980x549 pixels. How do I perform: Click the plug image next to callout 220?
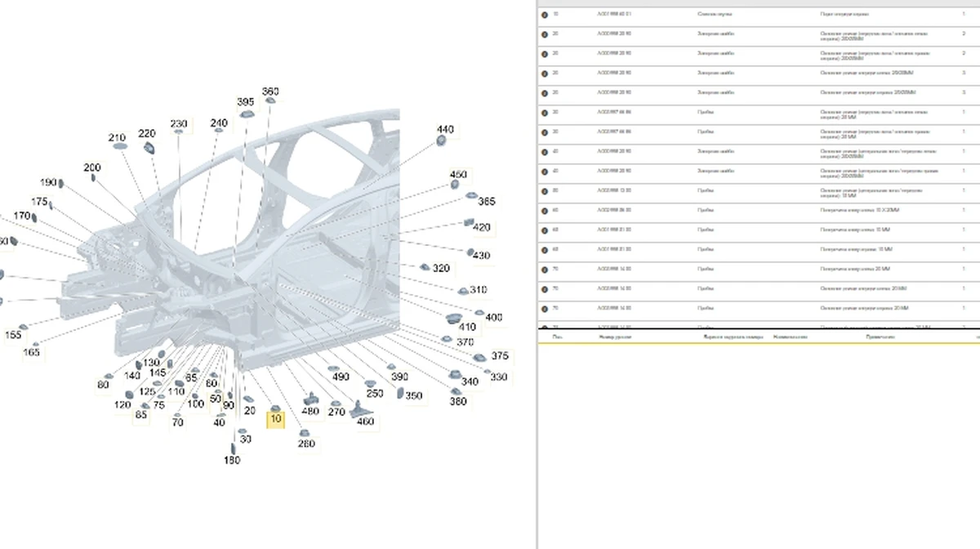click(149, 148)
